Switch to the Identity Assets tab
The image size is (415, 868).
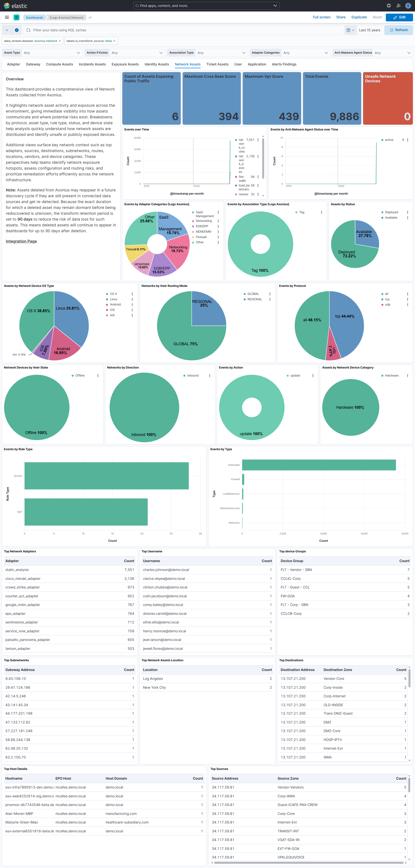(x=157, y=64)
